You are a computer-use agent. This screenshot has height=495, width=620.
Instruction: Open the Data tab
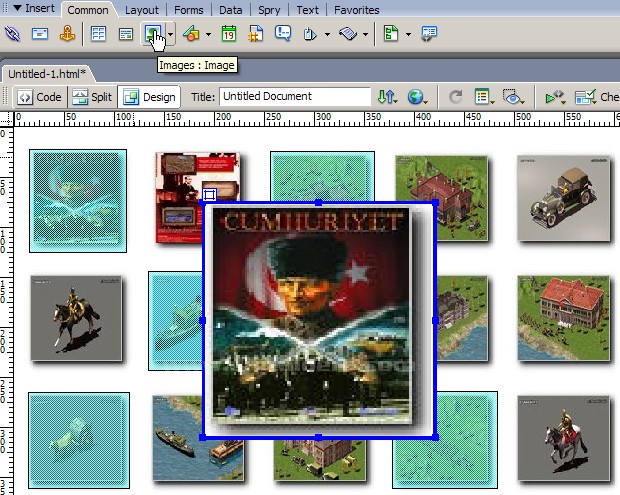click(x=231, y=10)
